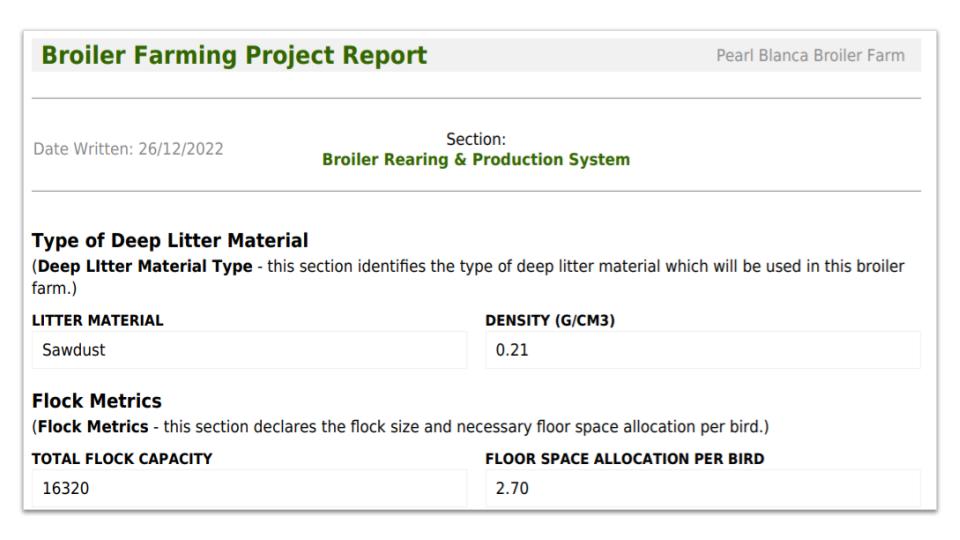Click the gray header bar of the report
The width and height of the screenshot is (960, 540).
pyautogui.click(x=476, y=55)
